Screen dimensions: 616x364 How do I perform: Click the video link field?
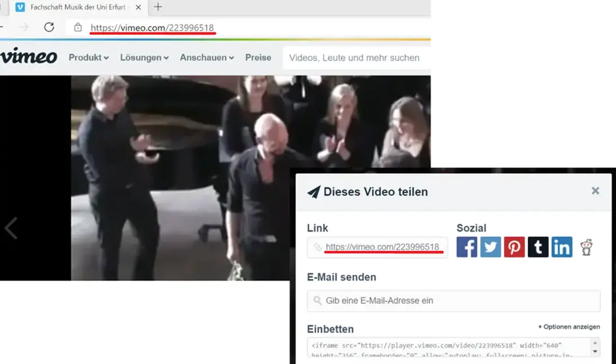[377, 248]
